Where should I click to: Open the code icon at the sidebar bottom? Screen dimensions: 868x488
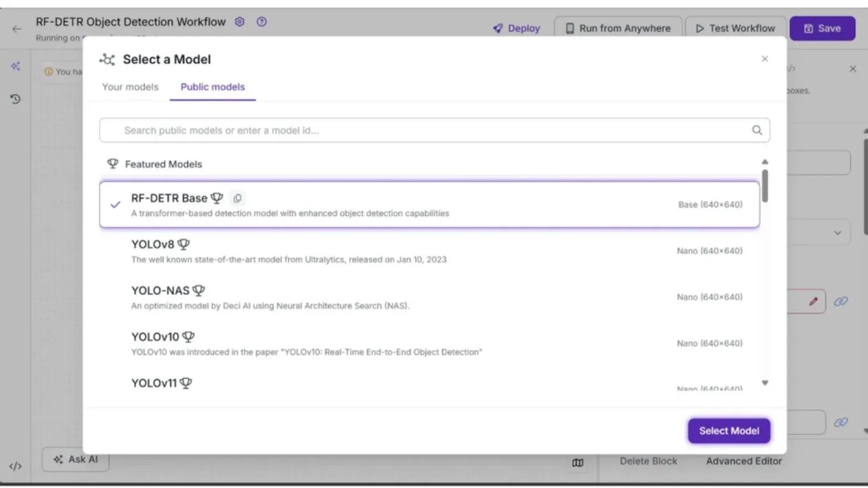click(16, 466)
